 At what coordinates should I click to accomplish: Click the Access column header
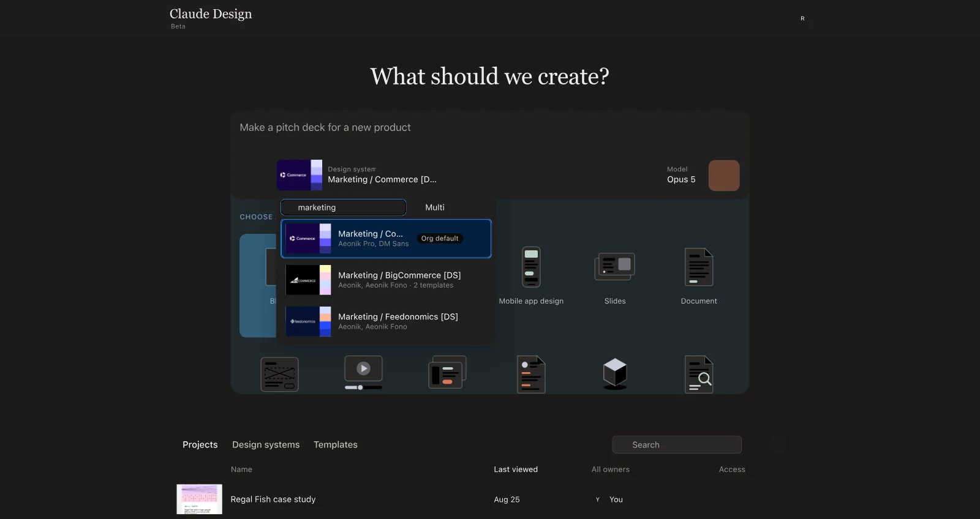732,469
